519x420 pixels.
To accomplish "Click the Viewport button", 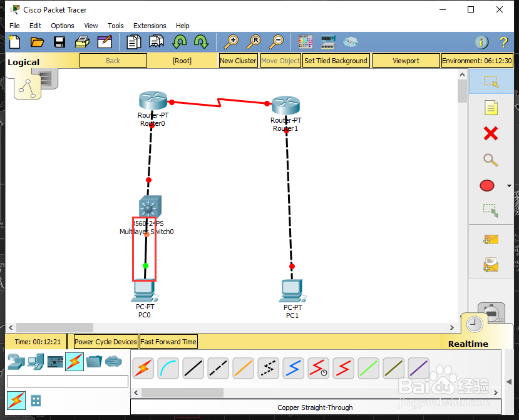I will coord(406,61).
